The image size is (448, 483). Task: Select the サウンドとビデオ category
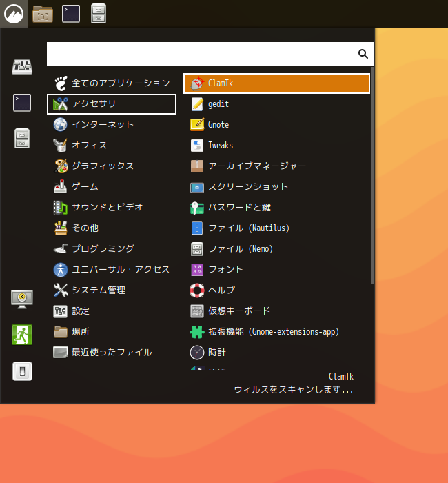click(112, 208)
